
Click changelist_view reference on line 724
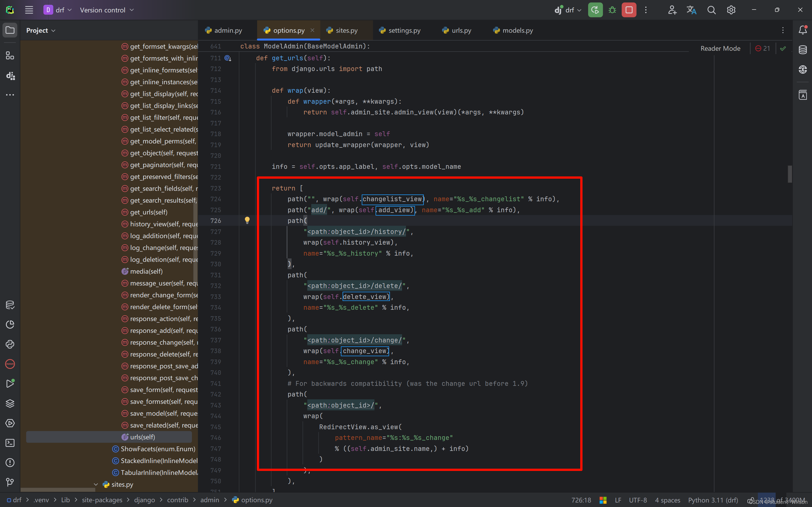[392, 199]
